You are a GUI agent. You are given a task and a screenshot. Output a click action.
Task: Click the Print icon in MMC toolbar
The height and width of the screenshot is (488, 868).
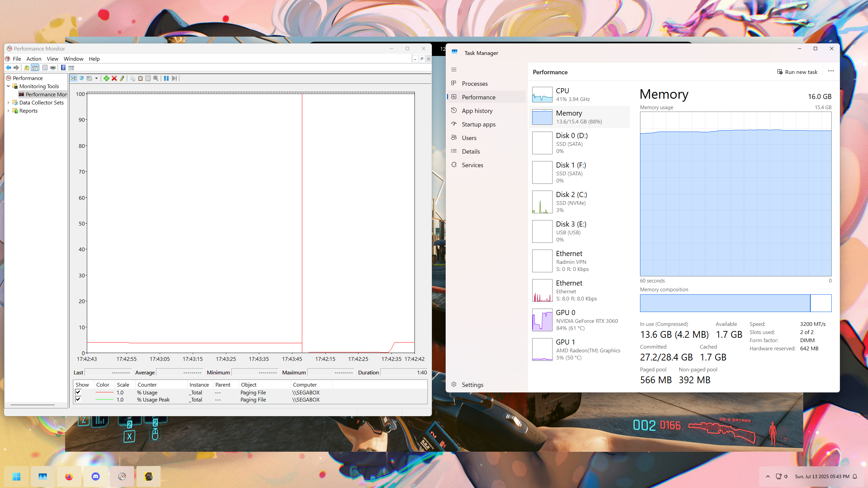(x=53, y=68)
